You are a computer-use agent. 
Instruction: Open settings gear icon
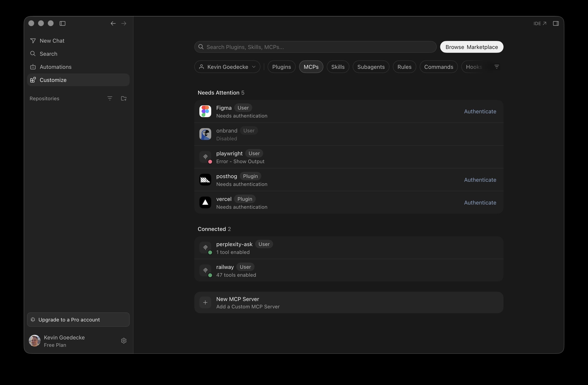tap(124, 340)
